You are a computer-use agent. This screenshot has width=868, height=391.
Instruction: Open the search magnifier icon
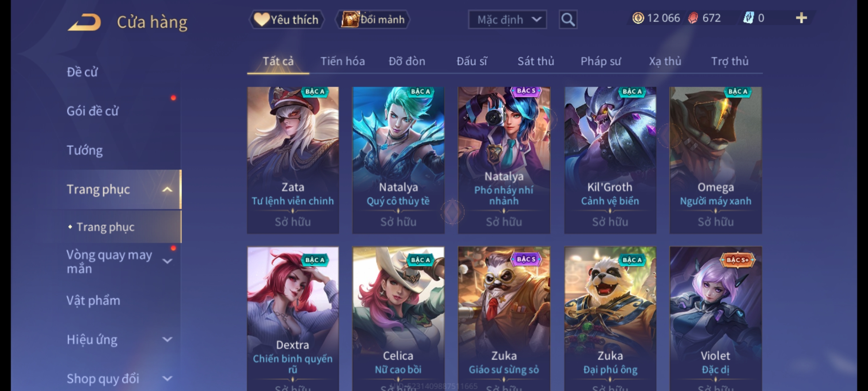click(x=568, y=20)
